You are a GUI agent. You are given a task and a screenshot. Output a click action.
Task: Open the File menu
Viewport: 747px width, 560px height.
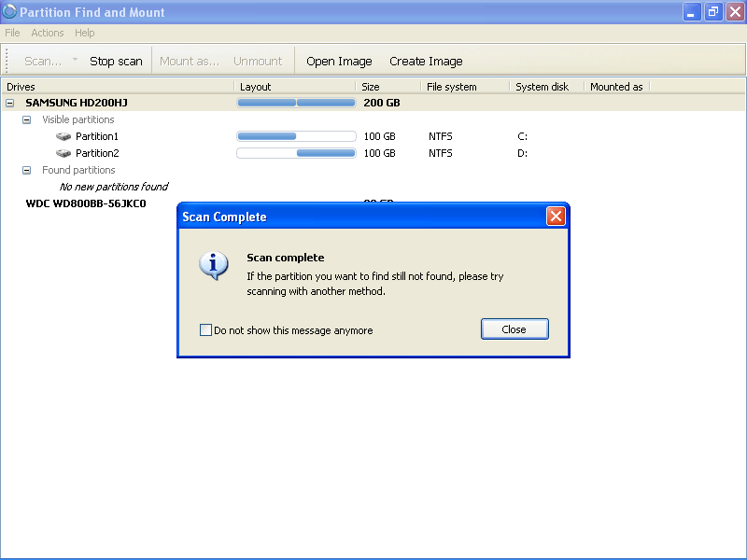pyautogui.click(x=12, y=32)
